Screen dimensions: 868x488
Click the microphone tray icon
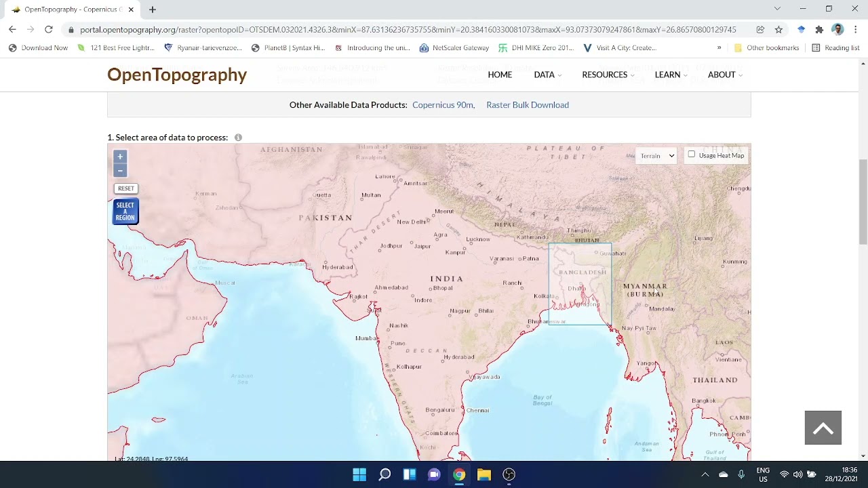point(741,474)
